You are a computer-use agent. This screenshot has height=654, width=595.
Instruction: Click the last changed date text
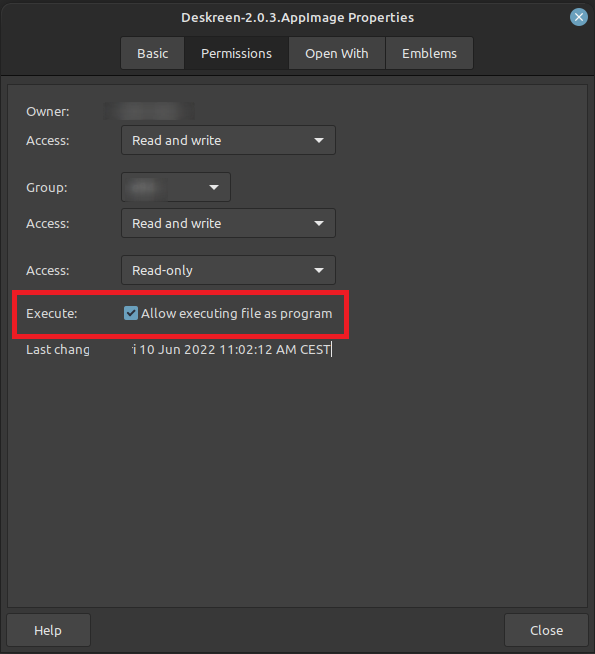point(231,350)
